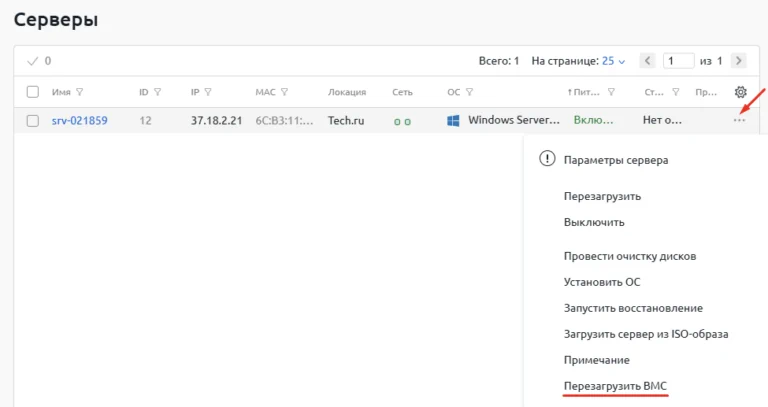Viewport: 768px width, 407px height.
Task: Tick the checkbox for server srv-021859
Action: (x=33, y=121)
